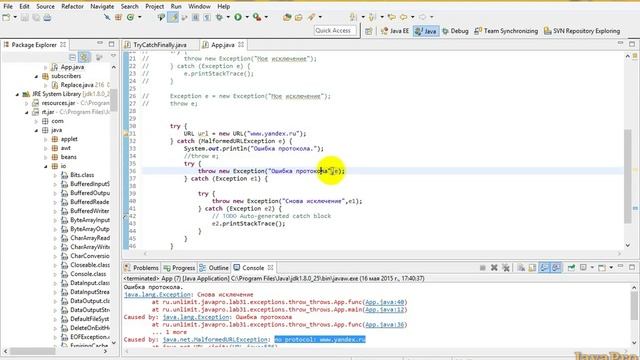This screenshot has width=640, height=360.
Task: Click the New Java Package icon
Action: (x=118, y=17)
